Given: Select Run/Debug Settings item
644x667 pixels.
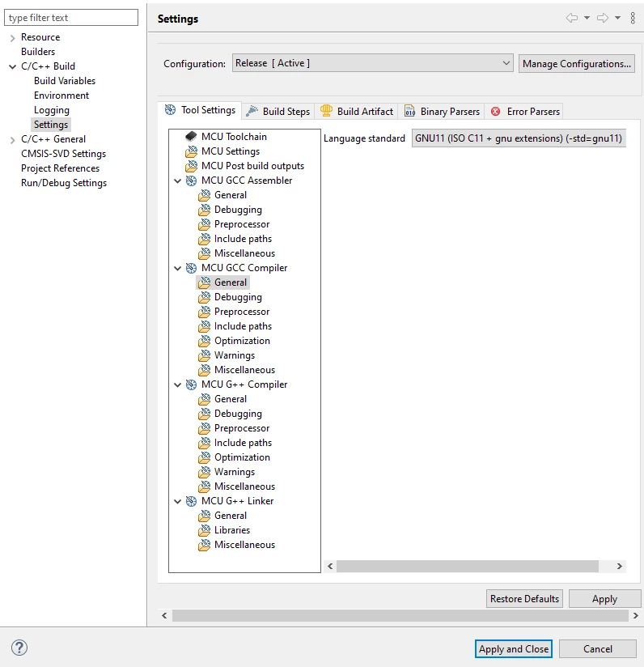Looking at the screenshot, I should coord(64,182).
